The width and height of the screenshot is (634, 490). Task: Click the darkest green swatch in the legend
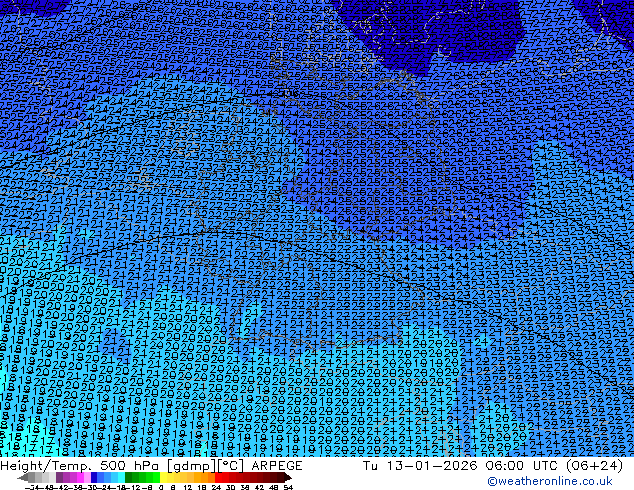(129, 477)
